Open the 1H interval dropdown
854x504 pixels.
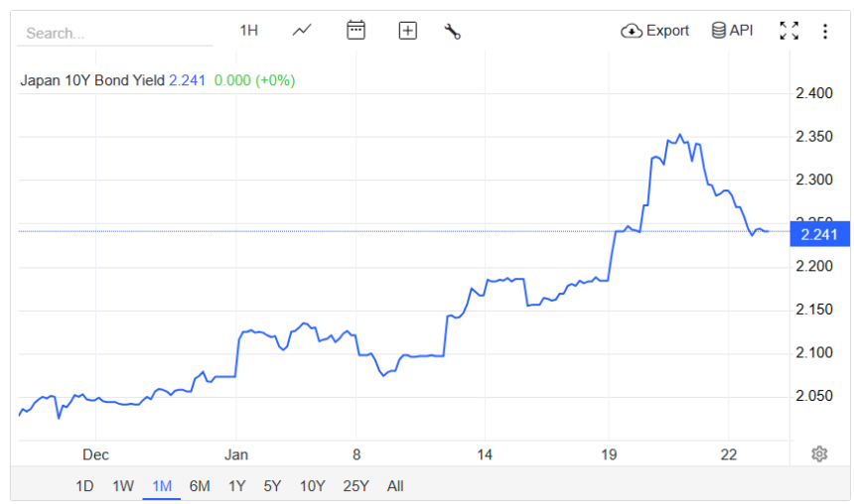click(x=248, y=31)
